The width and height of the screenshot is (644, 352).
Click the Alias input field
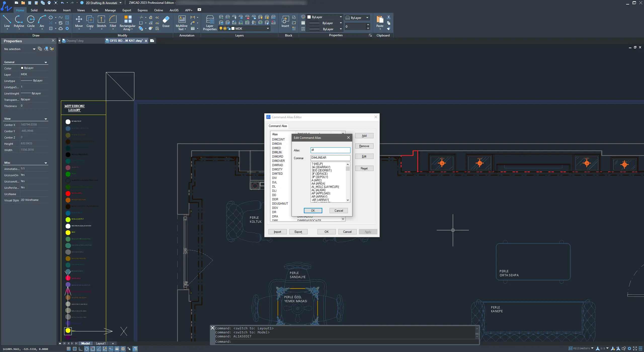330,150
